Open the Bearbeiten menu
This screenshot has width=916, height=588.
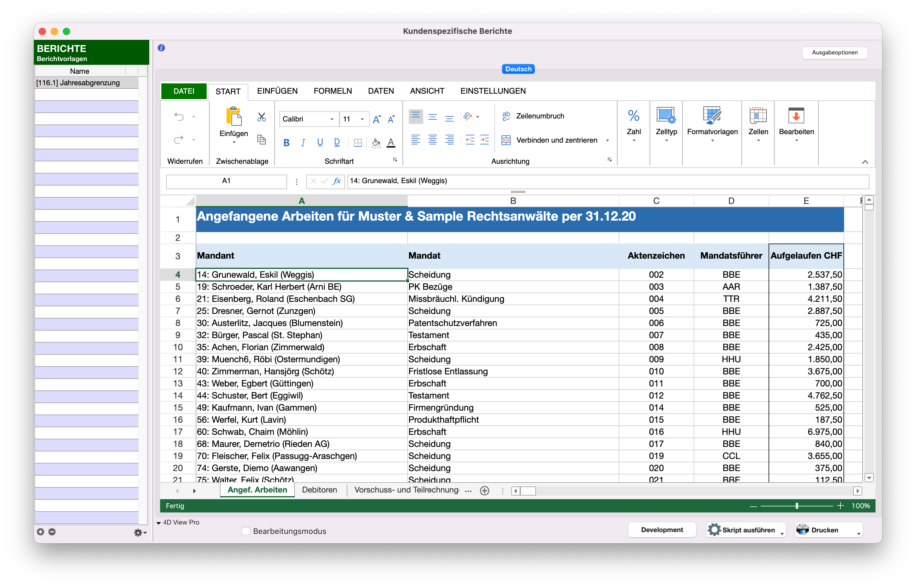796,125
